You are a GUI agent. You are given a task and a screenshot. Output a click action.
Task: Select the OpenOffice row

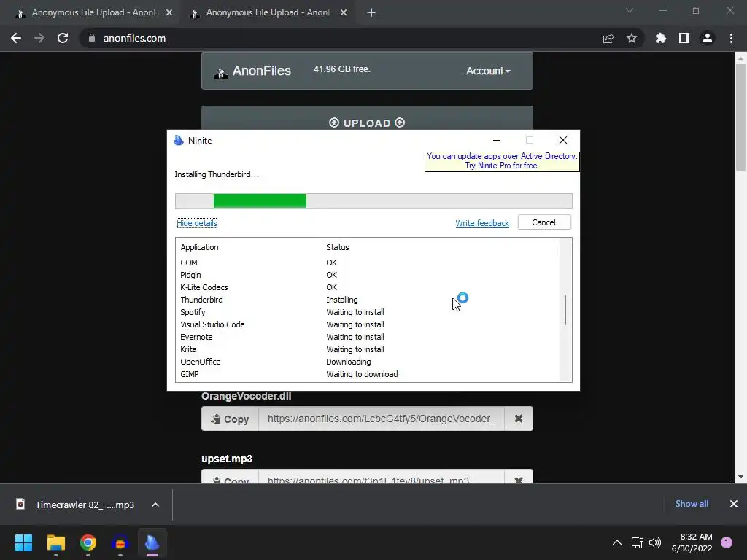point(367,362)
